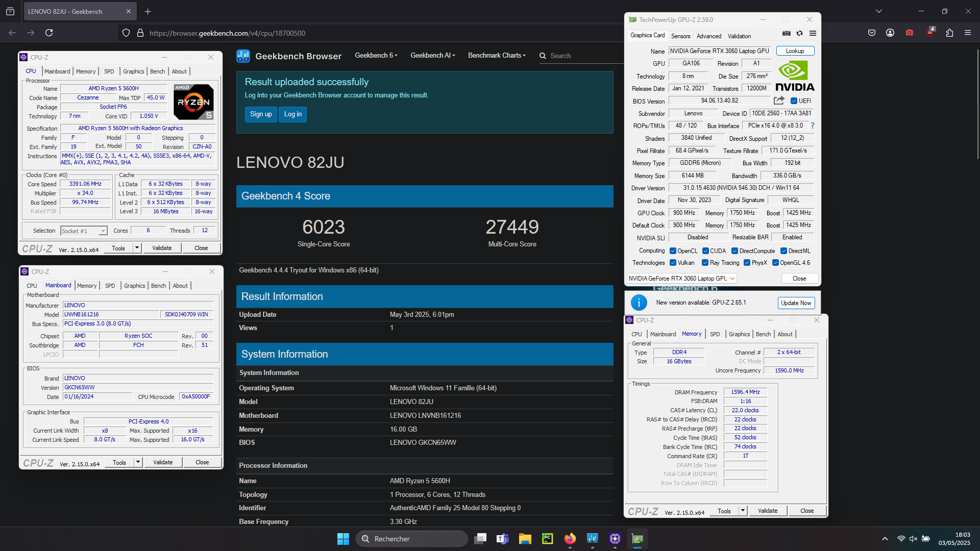This screenshot has height=551, width=980.
Task: Open PyCharm from the taskbar
Action: pyautogui.click(x=548, y=539)
